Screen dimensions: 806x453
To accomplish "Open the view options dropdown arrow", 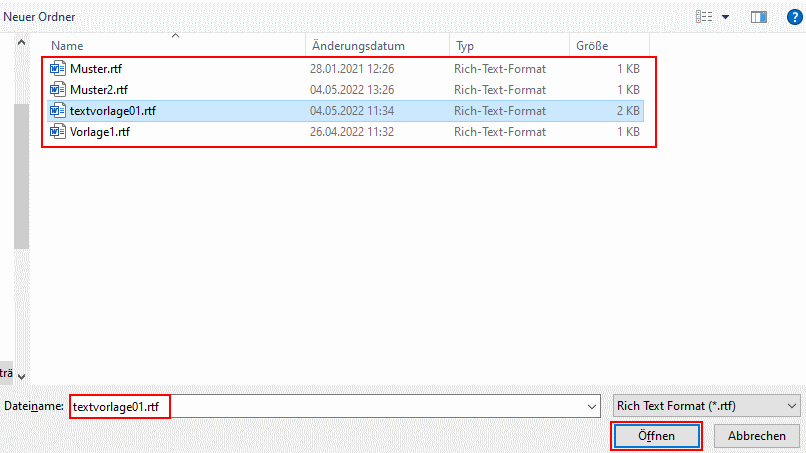I will pos(725,17).
